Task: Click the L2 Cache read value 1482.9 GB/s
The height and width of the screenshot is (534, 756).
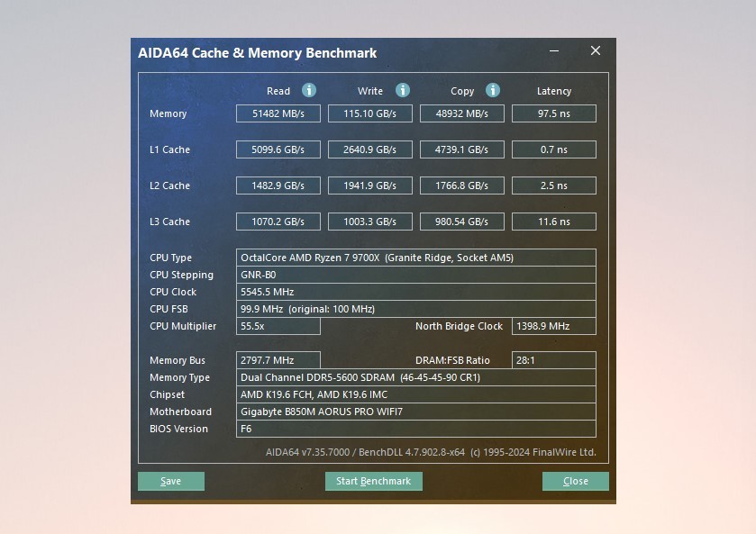Action: (x=278, y=186)
